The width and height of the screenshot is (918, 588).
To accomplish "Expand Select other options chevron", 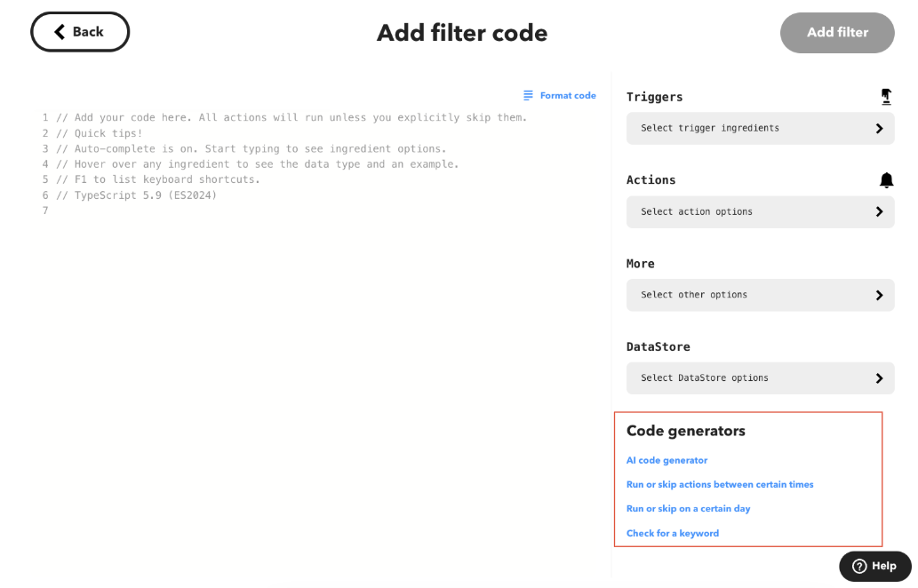I will click(x=879, y=295).
